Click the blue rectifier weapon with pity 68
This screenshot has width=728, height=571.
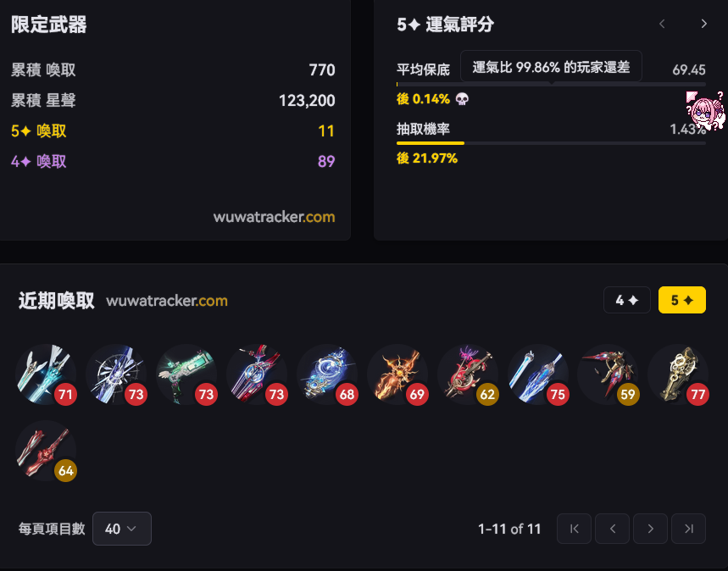(327, 374)
